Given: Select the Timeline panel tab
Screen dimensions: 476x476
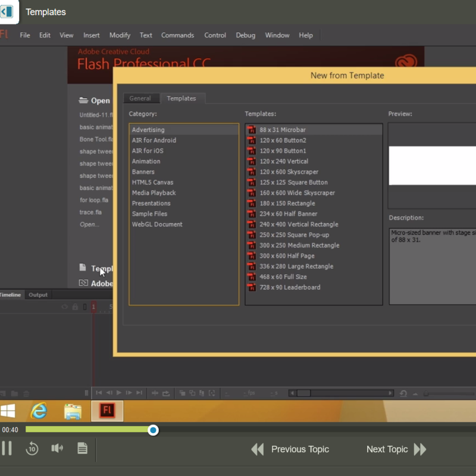Looking at the screenshot, I should (x=10, y=295).
